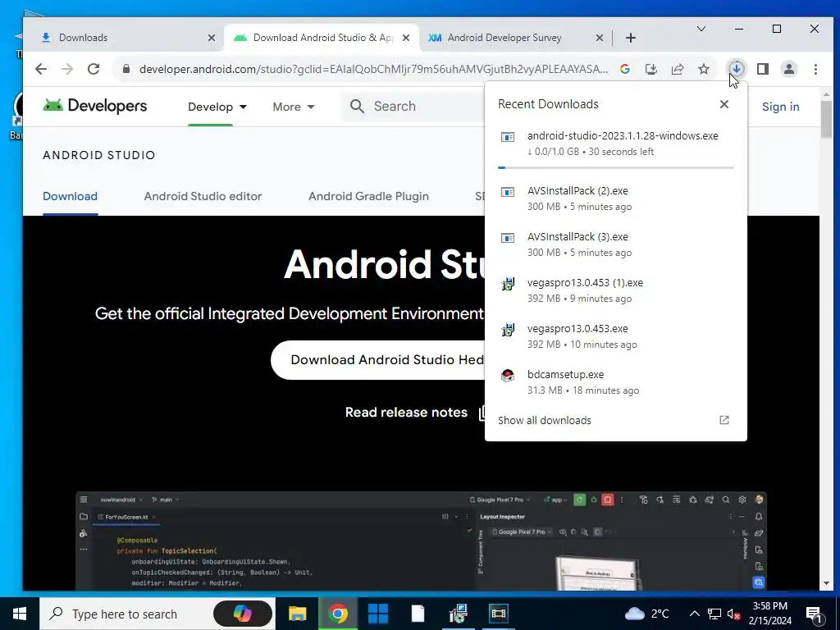Open the Windows Start menu
The image size is (840, 630).
click(x=20, y=614)
